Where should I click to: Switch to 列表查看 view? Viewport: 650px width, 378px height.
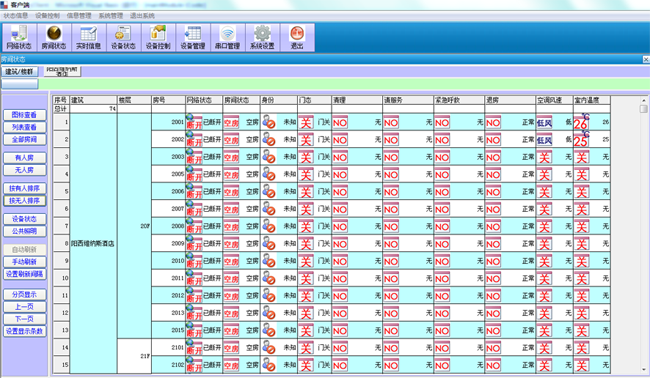pos(24,127)
